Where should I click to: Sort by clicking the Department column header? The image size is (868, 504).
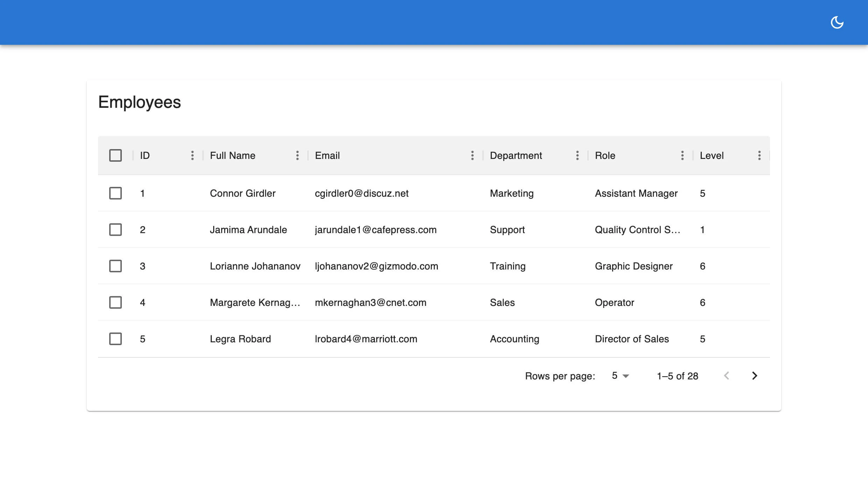pyautogui.click(x=516, y=155)
